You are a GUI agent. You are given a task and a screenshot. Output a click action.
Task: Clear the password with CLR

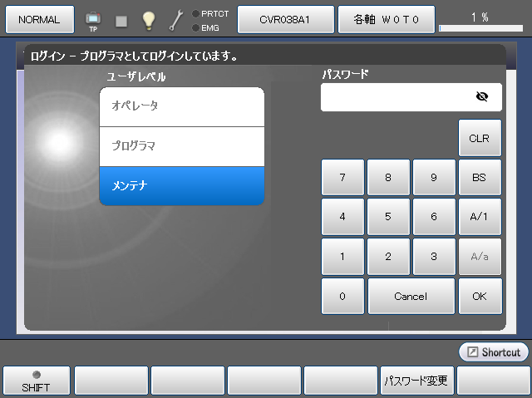tap(480, 138)
